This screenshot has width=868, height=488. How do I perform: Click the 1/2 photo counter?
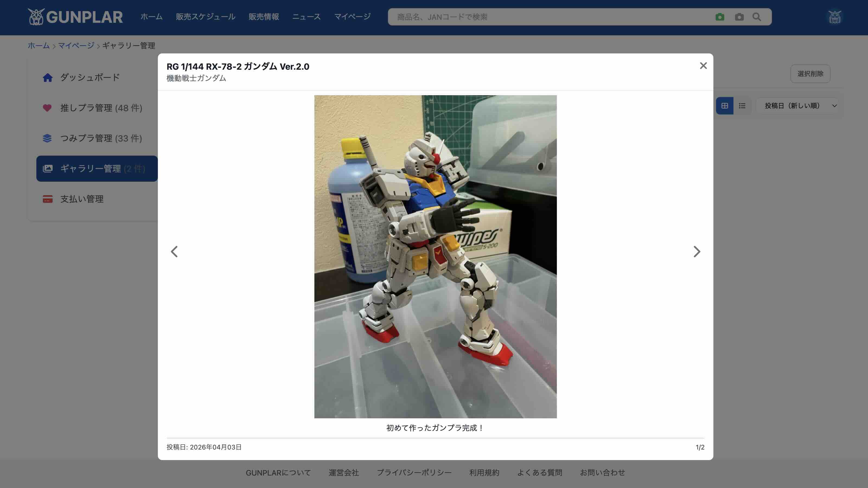(x=700, y=447)
